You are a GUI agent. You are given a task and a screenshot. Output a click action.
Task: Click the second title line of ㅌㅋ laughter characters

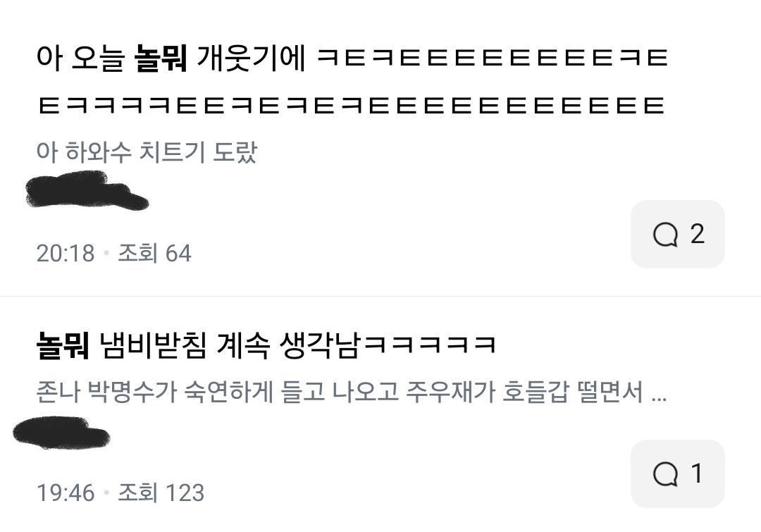[x=351, y=105]
